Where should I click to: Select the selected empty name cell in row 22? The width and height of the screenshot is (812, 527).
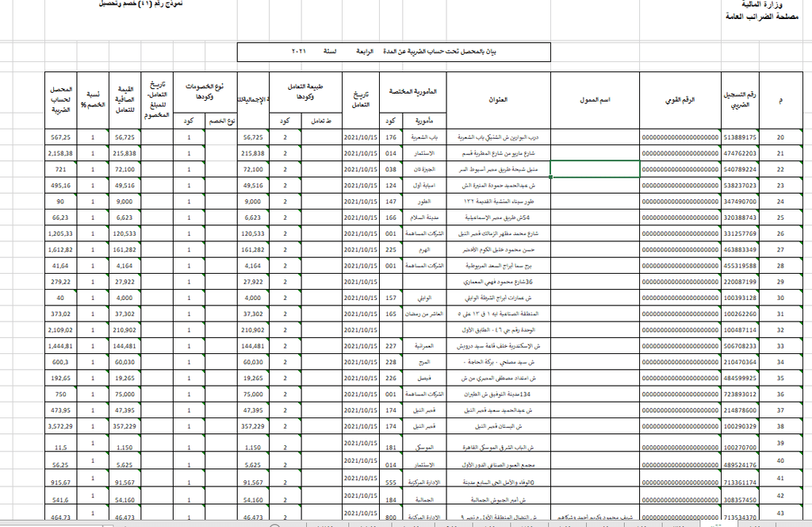pyautogui.click(x=595, y=169)
